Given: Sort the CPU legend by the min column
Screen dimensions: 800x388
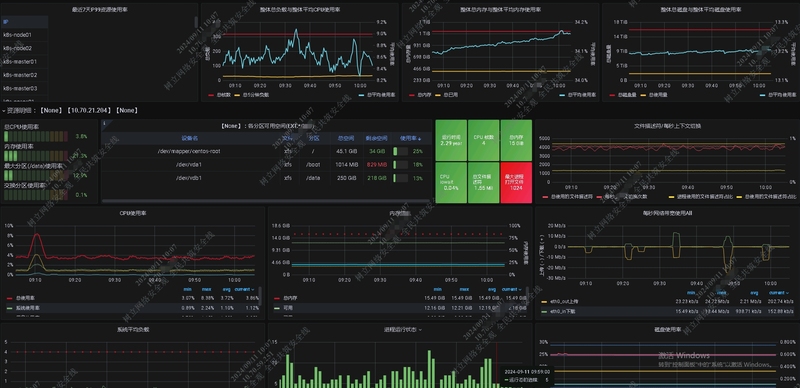Looking at the screenshot, I should click(x=188, y=289).
